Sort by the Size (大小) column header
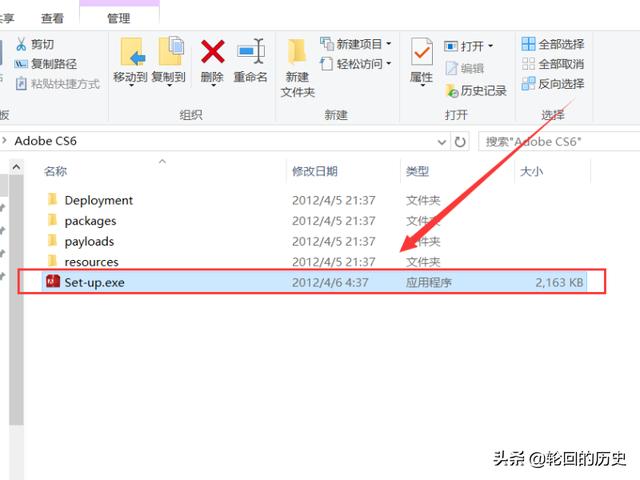 click(x=531, y=171)
